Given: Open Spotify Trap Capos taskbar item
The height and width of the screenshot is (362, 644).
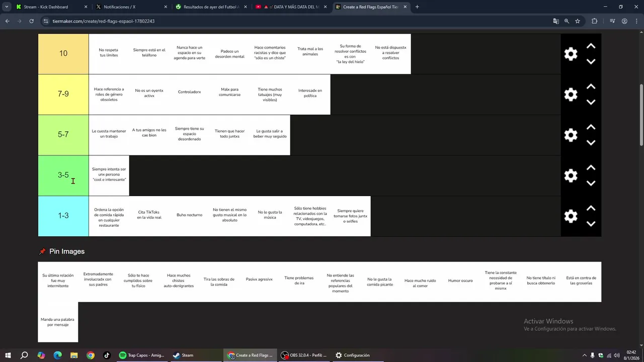Looking at the screenshot, I should pyautogui.click(x=142, y=355).
